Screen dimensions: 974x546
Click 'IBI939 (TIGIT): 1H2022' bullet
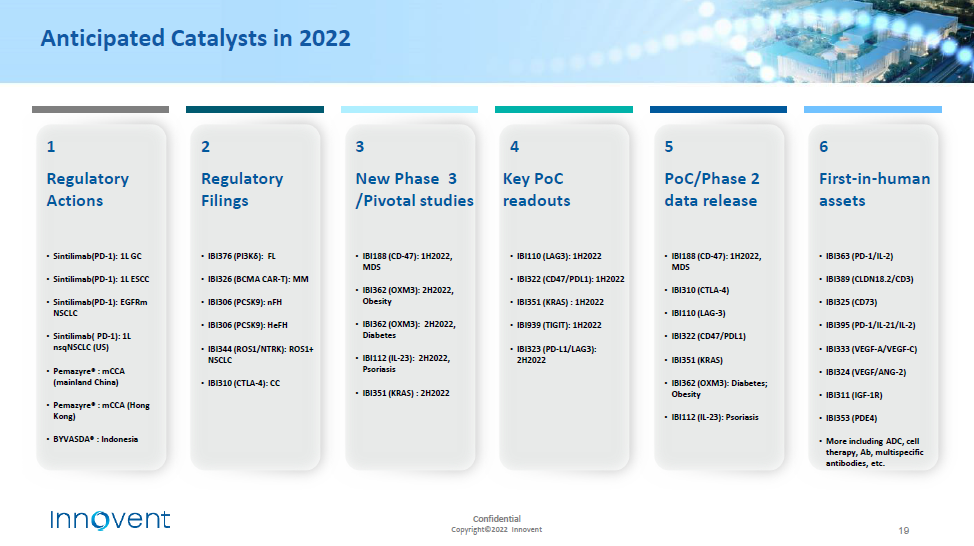tap(559, 325)
